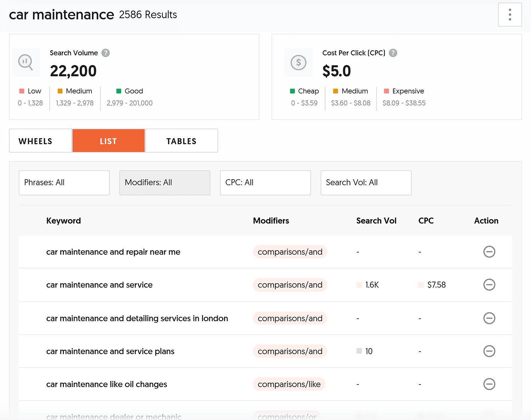Click search volume 10 for service plans
Viewport: 531px width, 420px height.
[369, 351]
